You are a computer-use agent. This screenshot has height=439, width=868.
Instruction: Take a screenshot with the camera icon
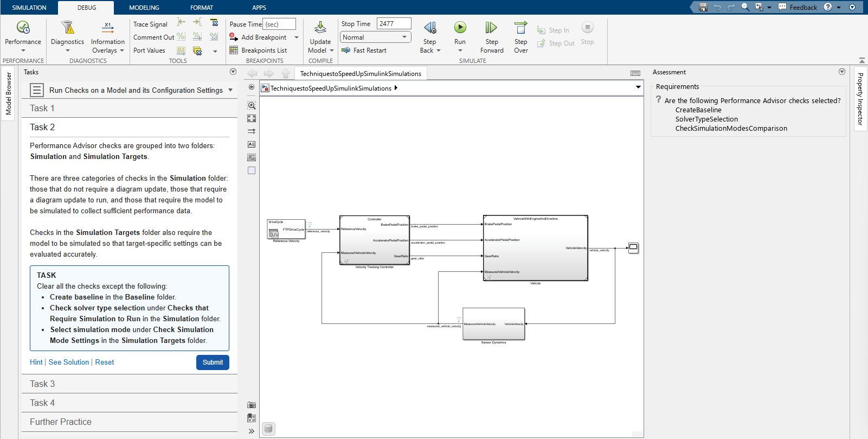[x=252, y=405]
